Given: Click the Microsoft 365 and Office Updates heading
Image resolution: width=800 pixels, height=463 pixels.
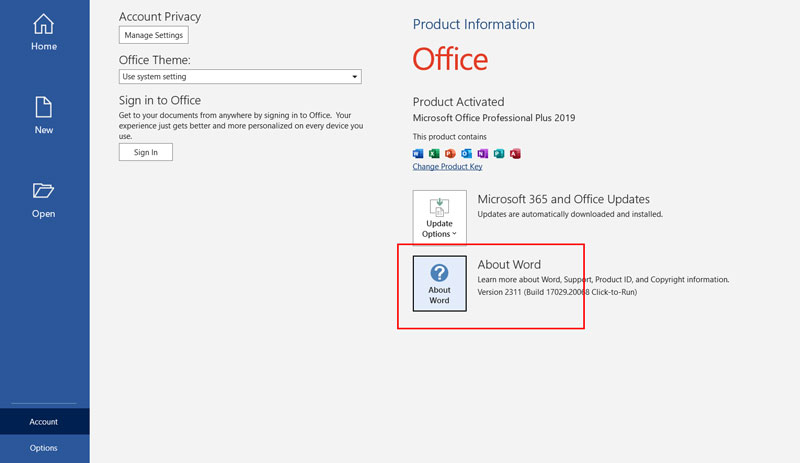Looking at the screenshot, I should coord(563,199).
